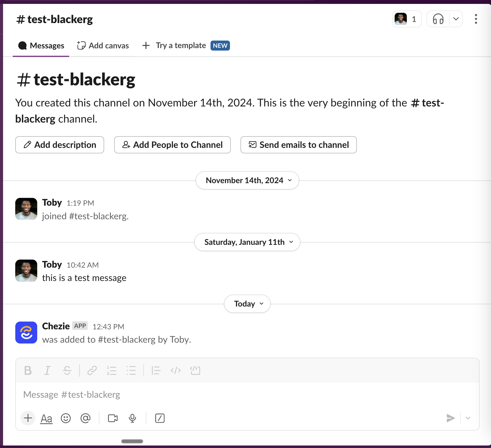Start a huddle with headphones icon
Viewport: 491px width, 448px height.
click(438, 19)
